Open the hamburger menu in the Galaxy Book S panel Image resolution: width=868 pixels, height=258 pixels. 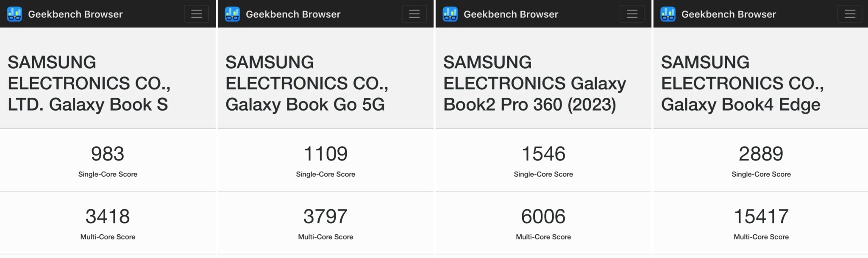point(196,13)
